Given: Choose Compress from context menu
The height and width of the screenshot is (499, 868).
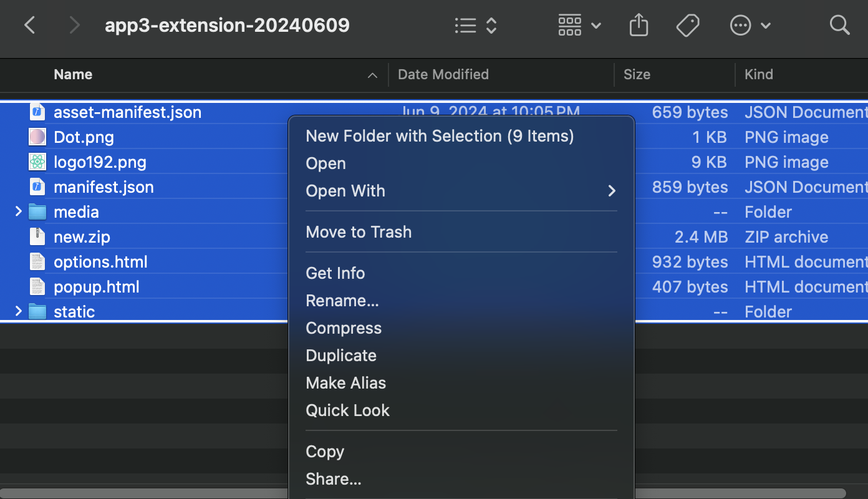Looking at the screenshot, I should [461, 328].
